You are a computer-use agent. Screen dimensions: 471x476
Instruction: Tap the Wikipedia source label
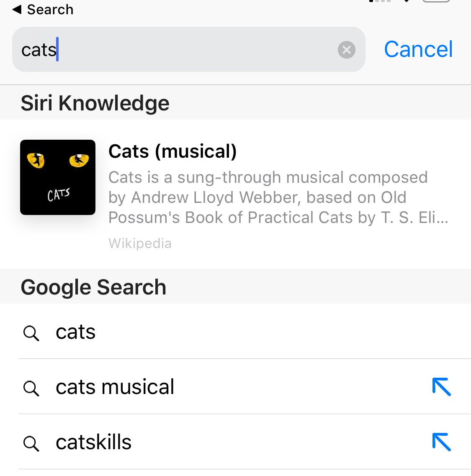[140, 243]
